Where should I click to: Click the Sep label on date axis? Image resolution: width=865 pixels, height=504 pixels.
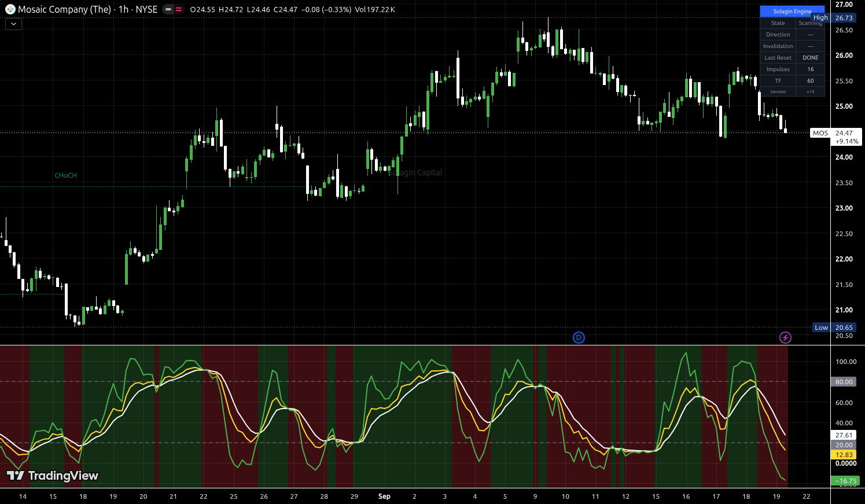tap(384, 496)
